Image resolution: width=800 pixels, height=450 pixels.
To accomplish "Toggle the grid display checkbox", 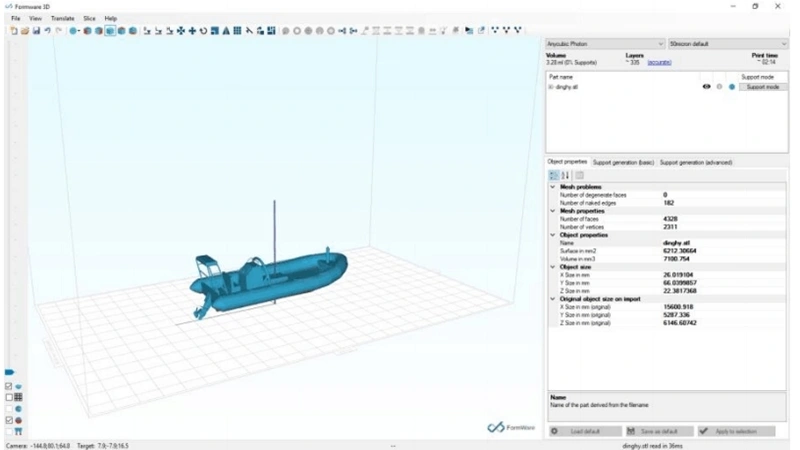I will (x=9, y=397).
